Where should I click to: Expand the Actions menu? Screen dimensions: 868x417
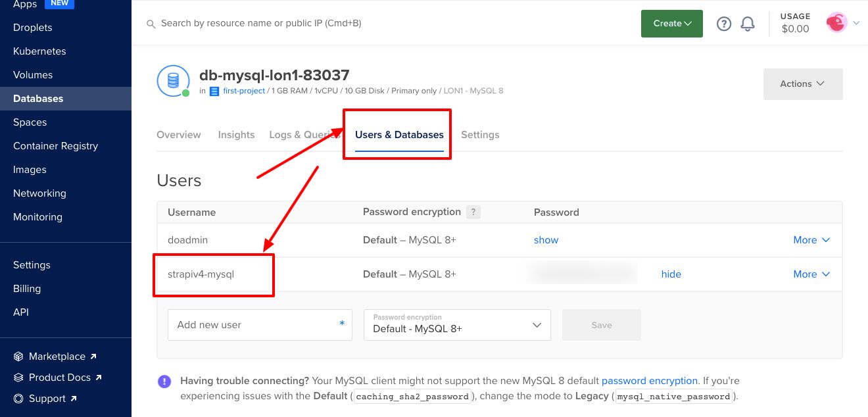click(x=802, y=84)
